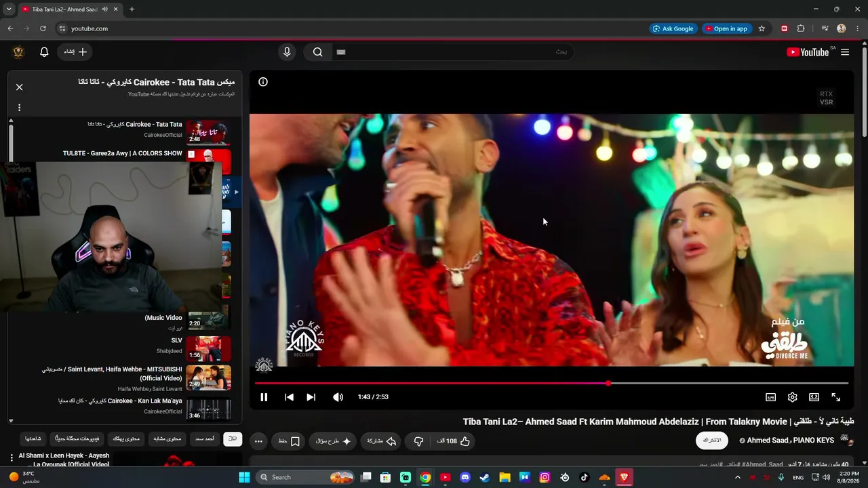The height and width of the screenshot is (488, 868).
Task: Select the الكل (All) filter chip
Action: 232,439
